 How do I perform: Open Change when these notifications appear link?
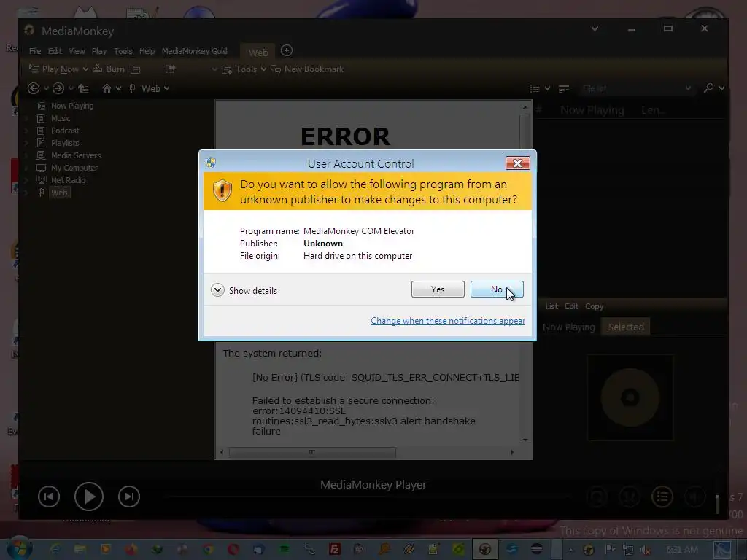tap(448, 321)
